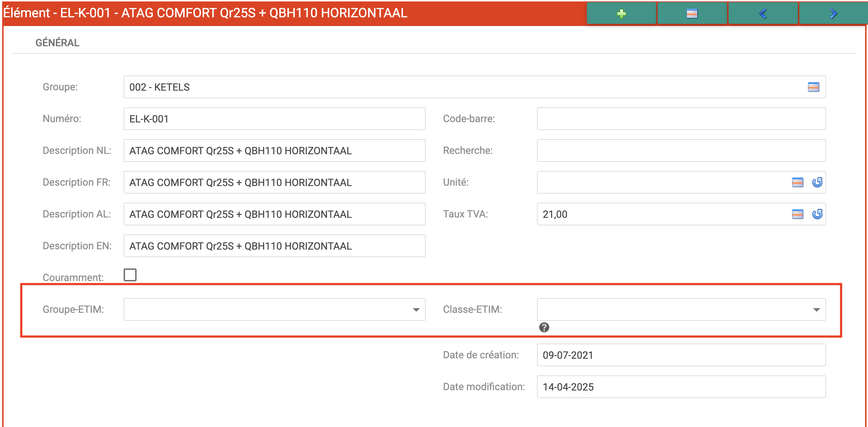This screenshot has width=868, height=427.
Task: Click the help question mark under Classe-ETIM
Action: [544, 327]
